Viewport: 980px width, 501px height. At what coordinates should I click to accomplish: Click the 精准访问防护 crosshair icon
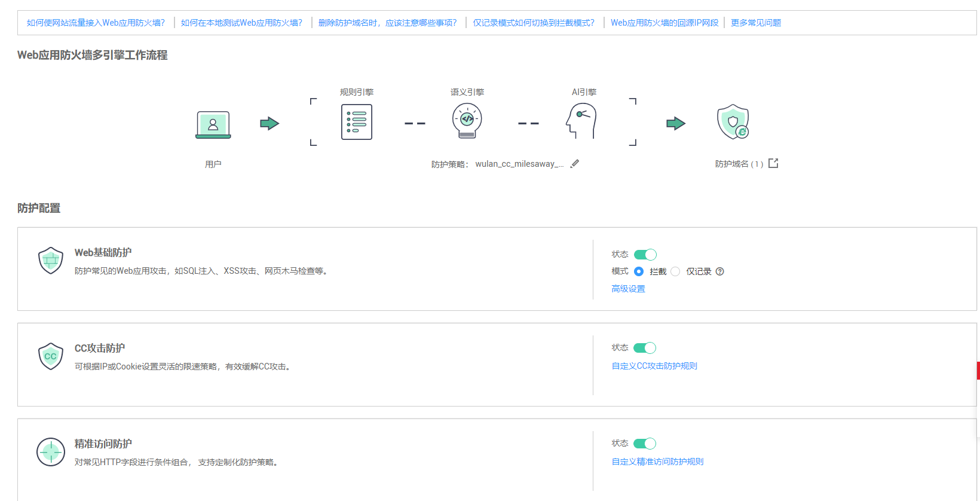pyautogui.click(x=51, y=452)
